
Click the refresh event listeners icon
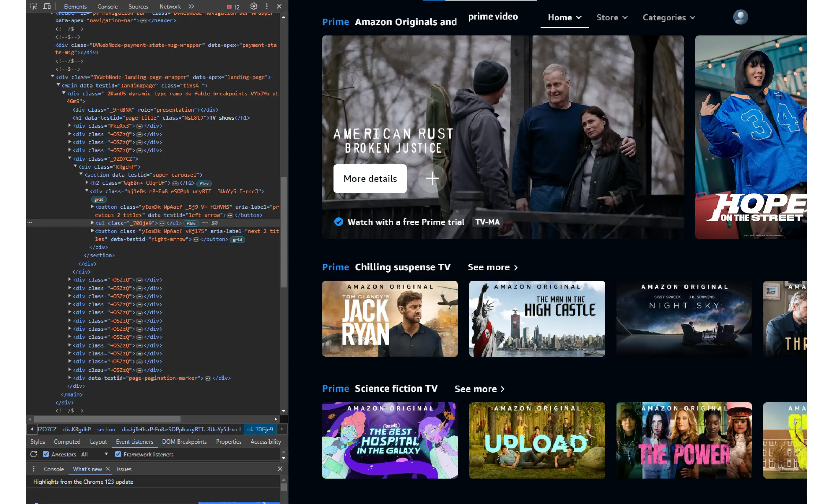click(34, 454)
